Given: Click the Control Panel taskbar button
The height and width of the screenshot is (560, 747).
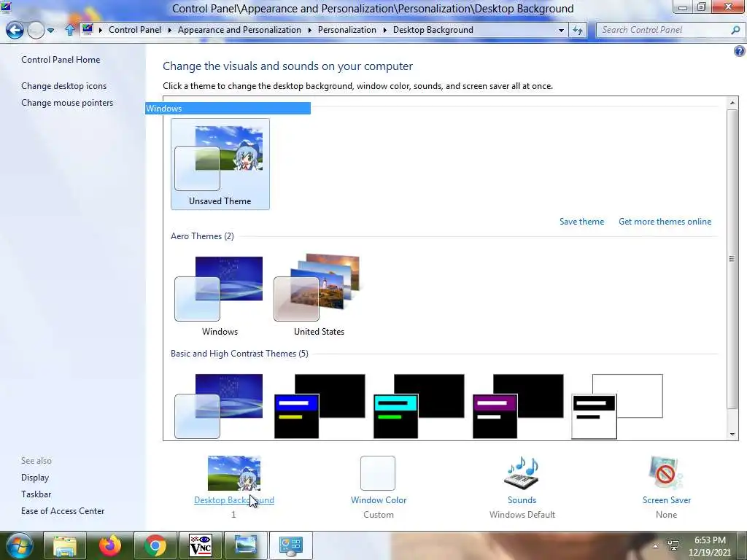Looking at the screenshot, I should click(290, 545).
